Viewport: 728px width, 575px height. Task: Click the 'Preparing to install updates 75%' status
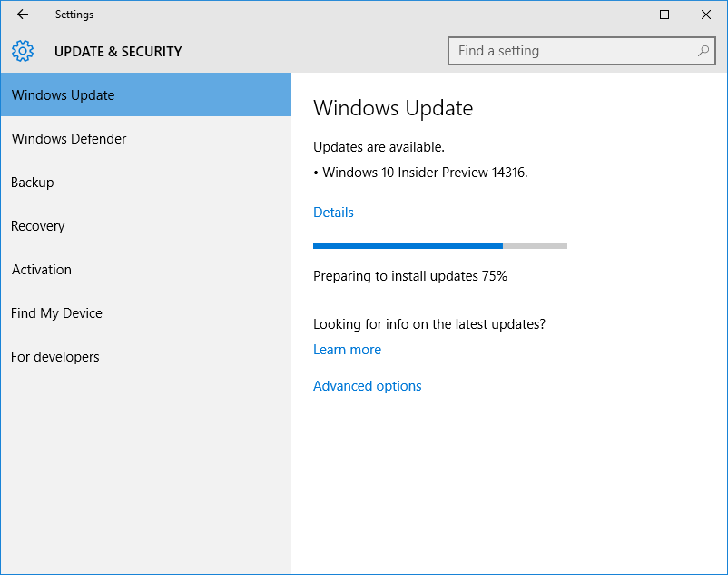[409, 276]
